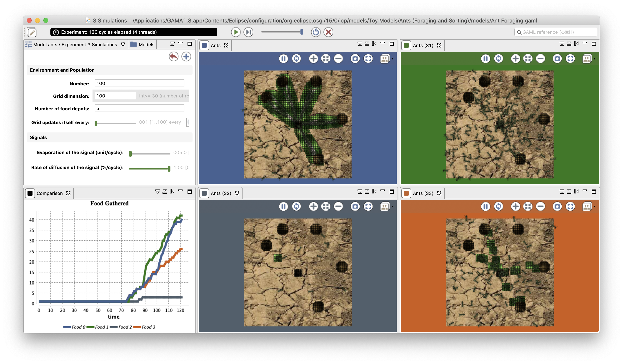Adjust the Grid updates itself every slider
Image resolution: width=623 pixels, height=364 pixels.
coord(115,123)
